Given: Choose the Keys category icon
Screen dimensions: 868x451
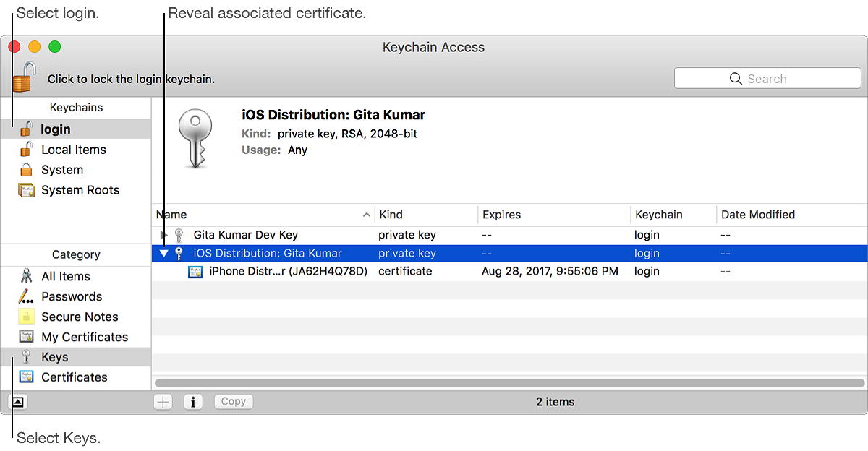Looking at the screenshot, I should 26,357.
